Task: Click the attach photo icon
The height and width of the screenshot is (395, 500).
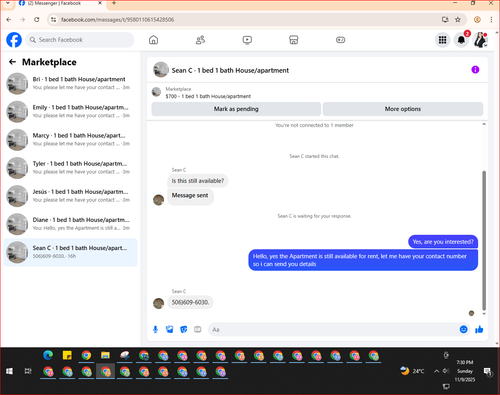Action: click(170, 330)
